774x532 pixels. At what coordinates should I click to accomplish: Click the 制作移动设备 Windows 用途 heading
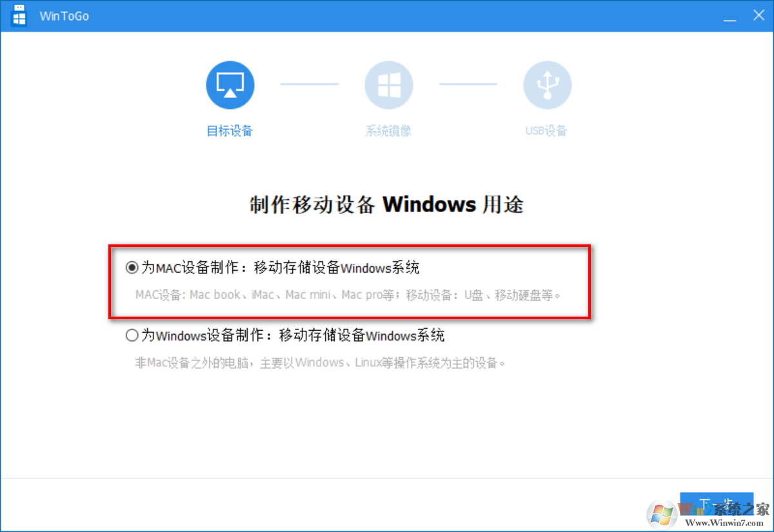point(387,205)
